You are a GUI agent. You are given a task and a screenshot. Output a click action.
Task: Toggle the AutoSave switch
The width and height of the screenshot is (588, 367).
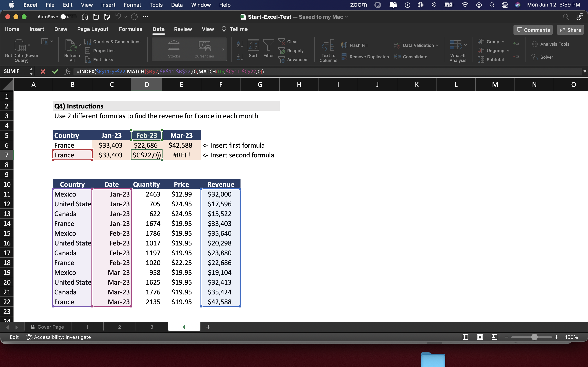coord(67,17)
